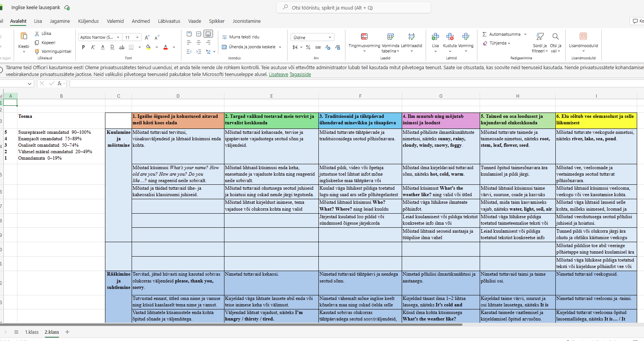Click the Kleebi paste clipboard icon
Image resolution: width=644 pixels, height=341 pixels.
point(24,36)
